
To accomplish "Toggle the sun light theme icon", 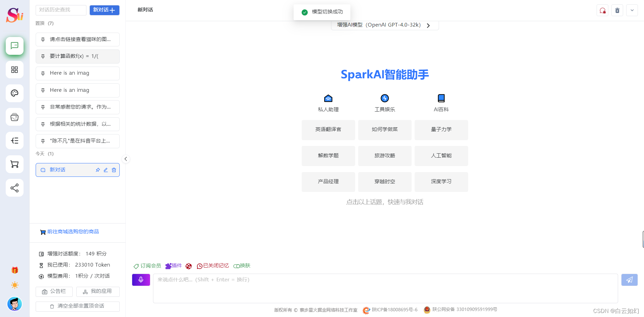I will [x=15, y=285].
